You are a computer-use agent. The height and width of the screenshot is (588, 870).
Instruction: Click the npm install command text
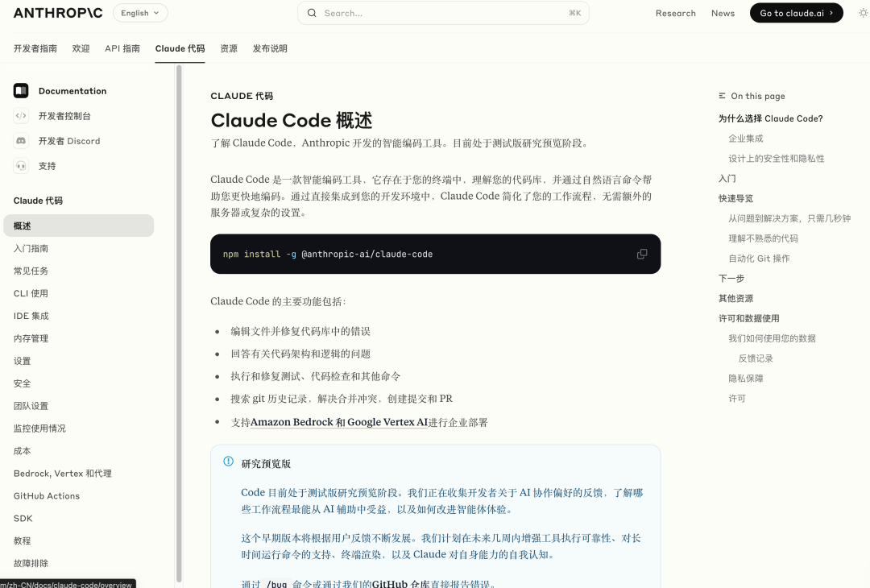click(x=327, y=254)
